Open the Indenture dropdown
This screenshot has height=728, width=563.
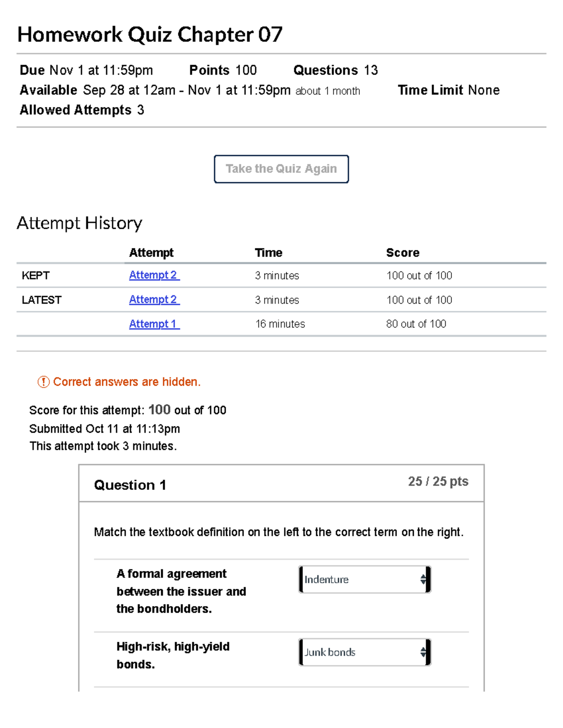(x=365, y=579)
